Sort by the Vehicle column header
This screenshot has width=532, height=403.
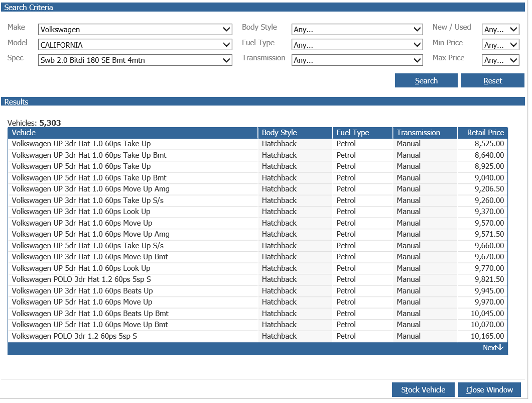132,133
